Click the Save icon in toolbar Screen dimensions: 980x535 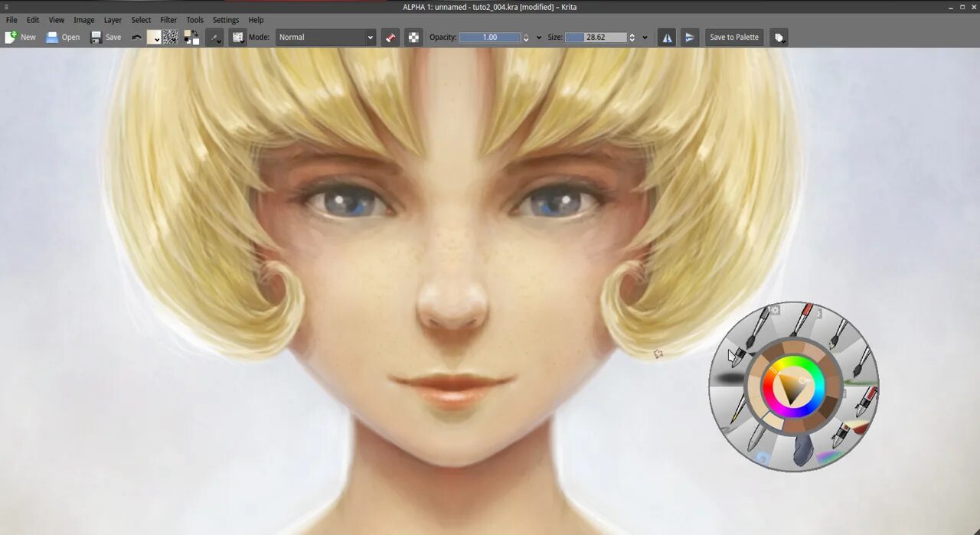[x=96, y=37]
